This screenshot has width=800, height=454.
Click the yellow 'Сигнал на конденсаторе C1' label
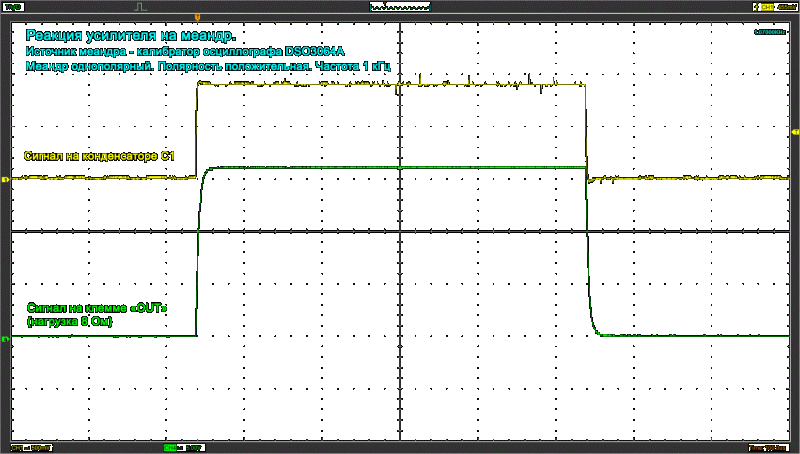pos(99,155)
